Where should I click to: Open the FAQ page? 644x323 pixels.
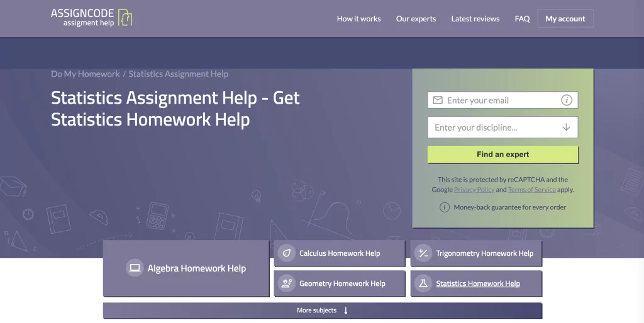[522, 19]
